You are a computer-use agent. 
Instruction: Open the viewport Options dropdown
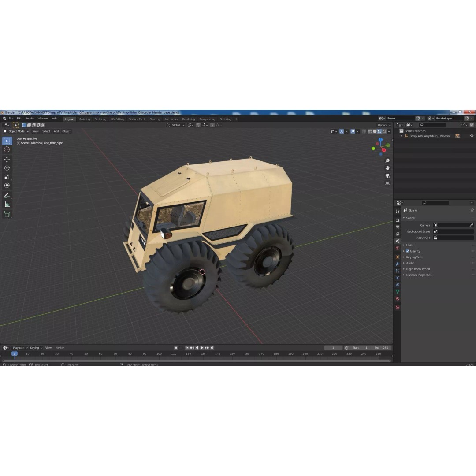384,125
